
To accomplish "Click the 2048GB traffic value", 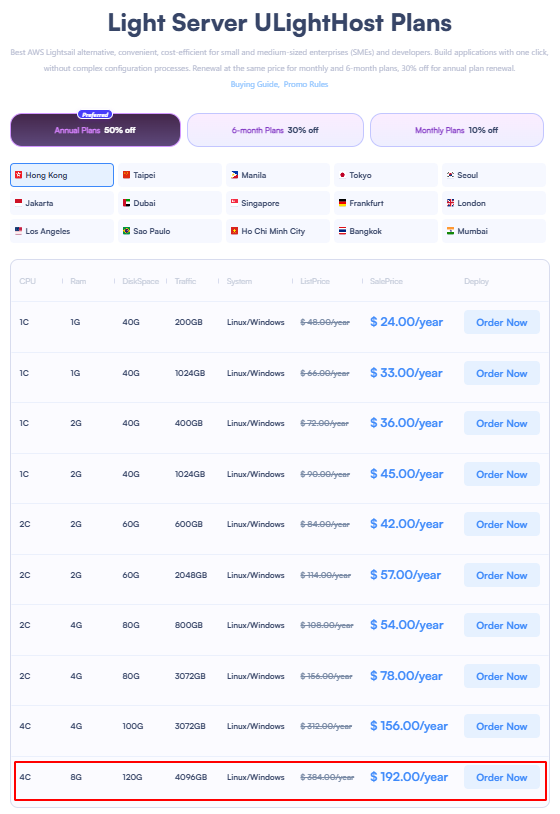I will point(191,575).
